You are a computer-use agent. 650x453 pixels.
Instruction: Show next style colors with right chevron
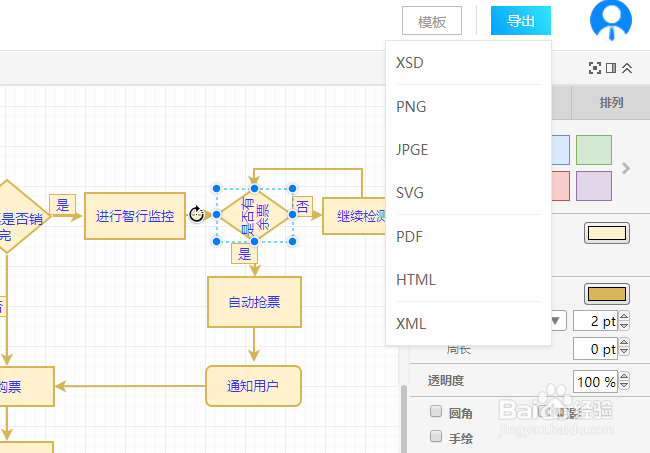coord(626,168)
